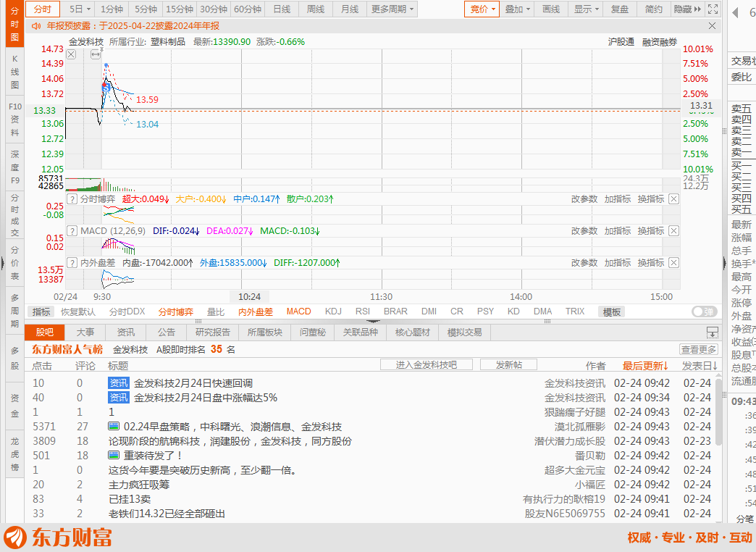Click 改参数 on the MACD panel
This screenshot has height=552, width=756.
pos(584,231)
